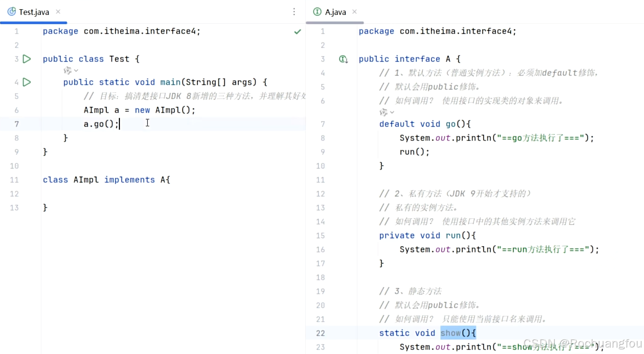Click the 'public class Test {' line
This screenshot has width=644, height=354.
click(91, 59)
